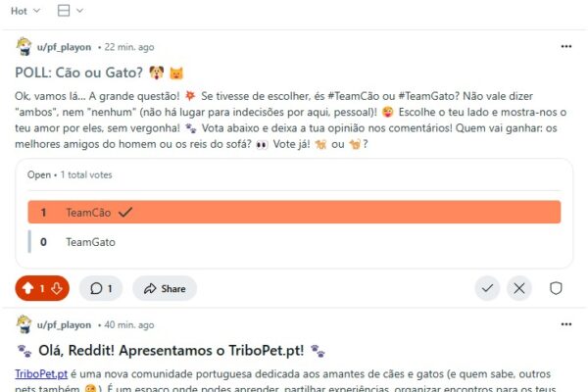This screenshot has height=392, width=588.
Task: Expand the post view layout dropdown
Action: [71, 11]
